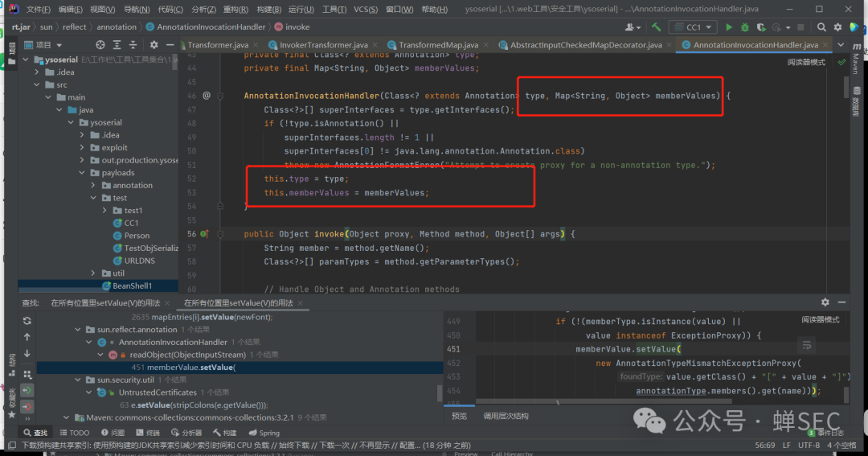
Task: Show hidden editor tabs chevron
Action: 841,45
